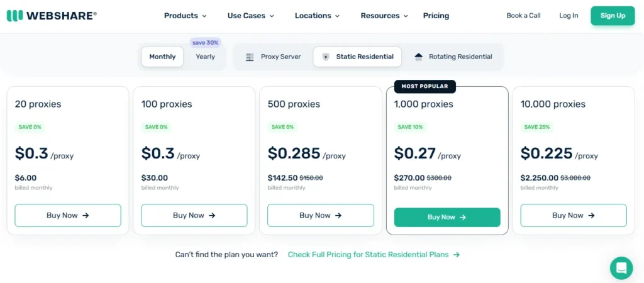Buy the 1,000 proxies plan

(x=447, y=218)
